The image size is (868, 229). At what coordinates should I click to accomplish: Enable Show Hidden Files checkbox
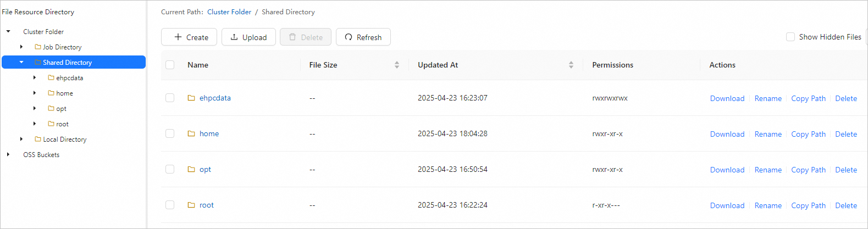(790, 37)
